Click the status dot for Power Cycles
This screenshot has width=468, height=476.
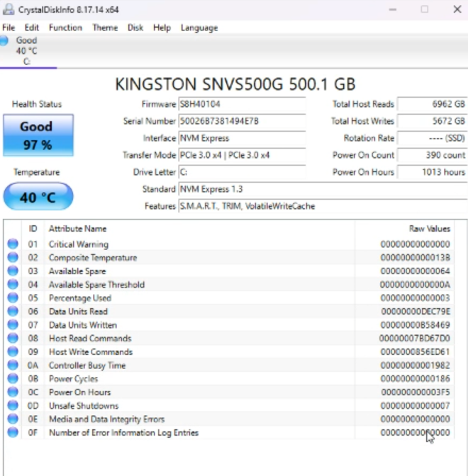pos(13,378)
